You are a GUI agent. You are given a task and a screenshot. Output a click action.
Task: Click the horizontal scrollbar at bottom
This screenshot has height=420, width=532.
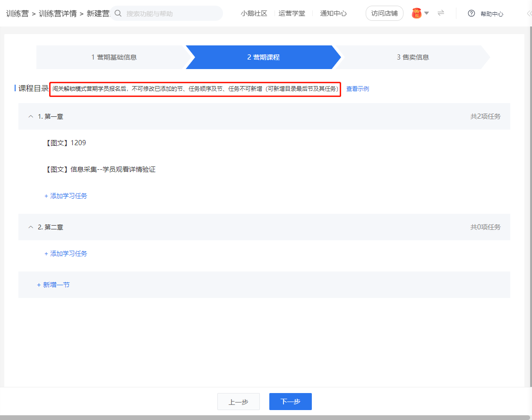pyautogui.click(x=265, y=418)
